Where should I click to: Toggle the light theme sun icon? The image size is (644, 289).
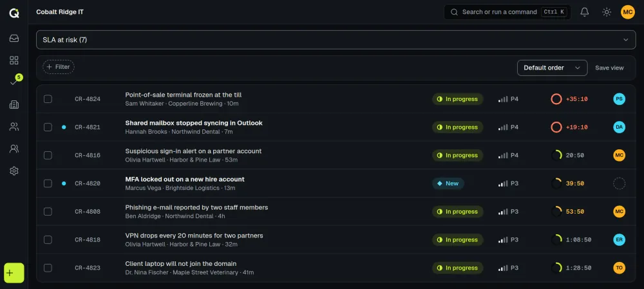607,12
